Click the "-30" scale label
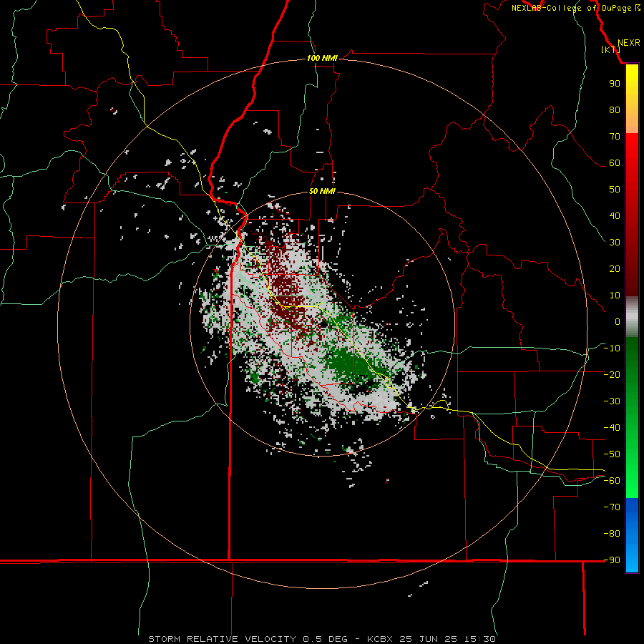The image size is (644, 644). tap(612, 401)
